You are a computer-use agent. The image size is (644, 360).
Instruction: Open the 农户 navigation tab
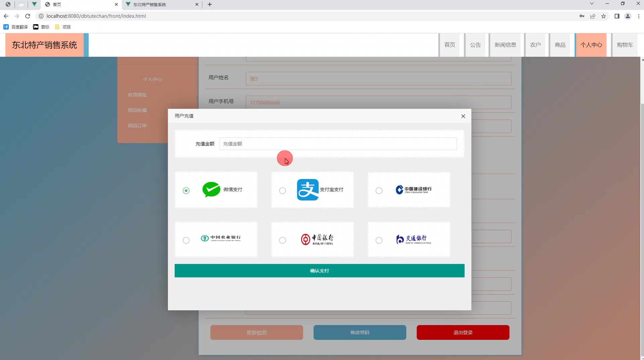(535, 45)
